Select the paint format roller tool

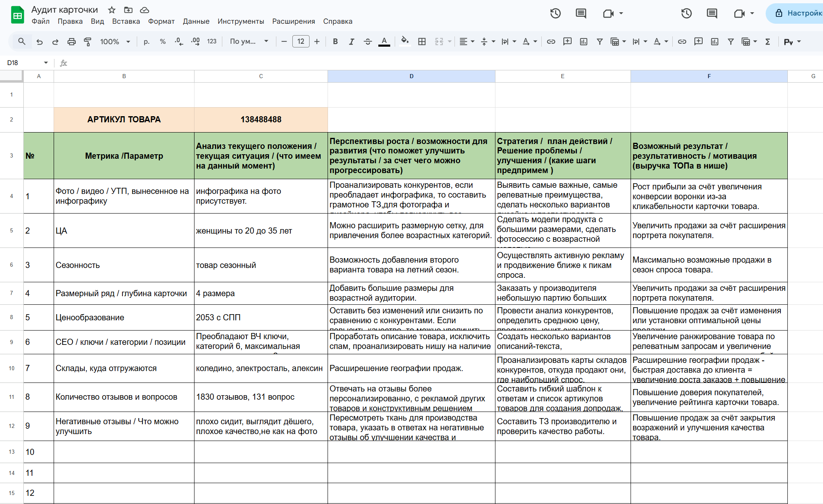coord(87,41)
